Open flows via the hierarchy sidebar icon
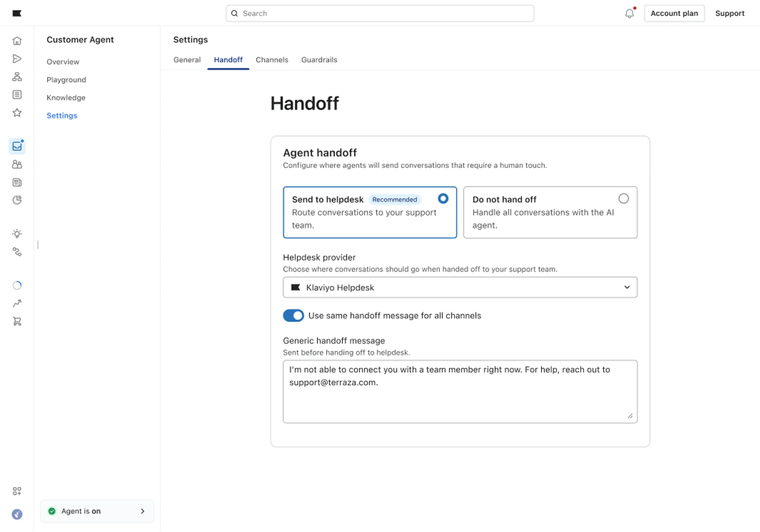The width and height of the screenshot is (760, 532). [x=17, y=77]
